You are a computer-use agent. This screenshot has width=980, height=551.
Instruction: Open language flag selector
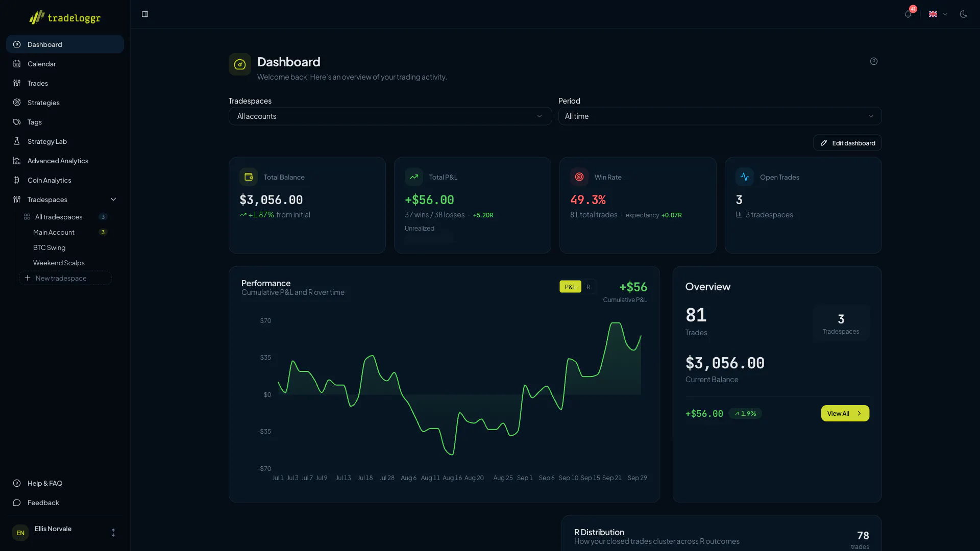938,14
